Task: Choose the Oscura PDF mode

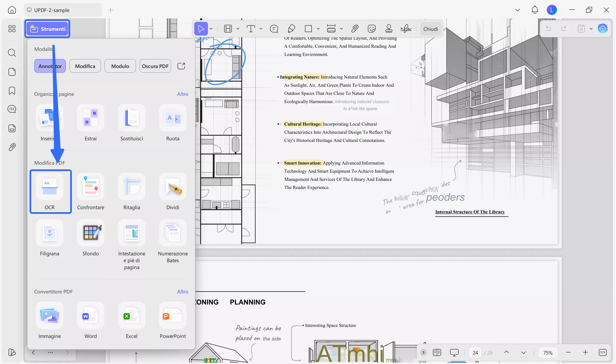Action: click(155, 66)
